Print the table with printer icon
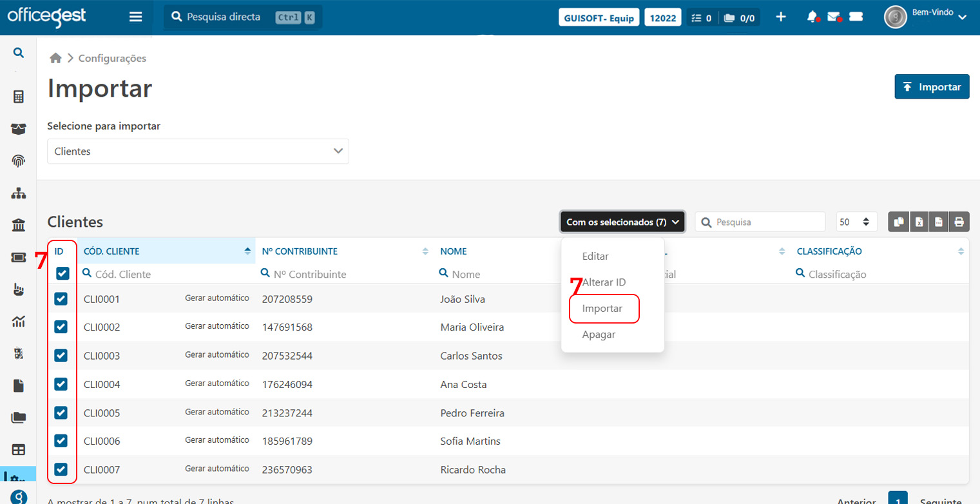Viewport: 980px width, 504px height. [x=959, y=222]
